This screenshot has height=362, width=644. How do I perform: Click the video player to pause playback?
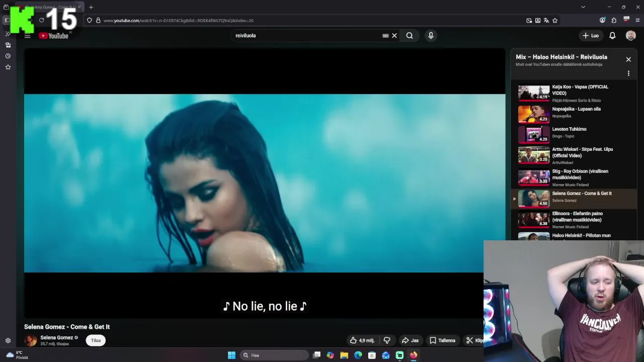click(265, 183)
